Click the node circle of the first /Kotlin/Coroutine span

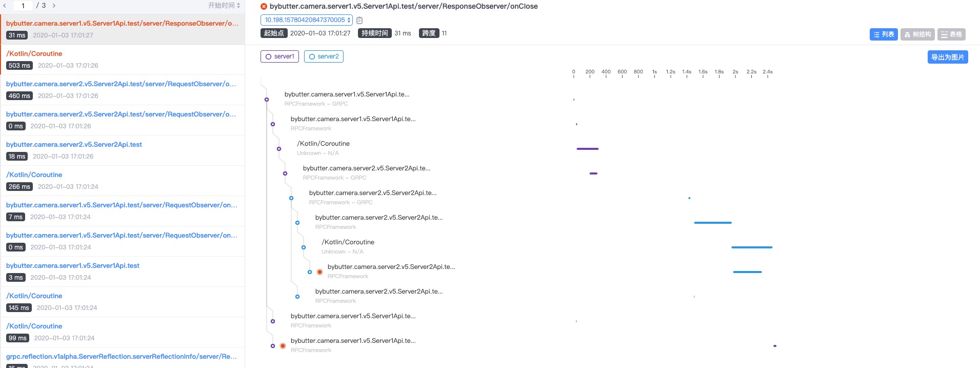[x=279, y=149]
